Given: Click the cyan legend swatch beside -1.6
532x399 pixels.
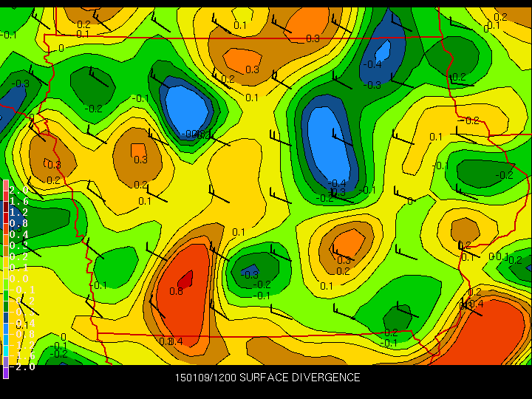Looking at the screenshot, I should pos(6,351).
